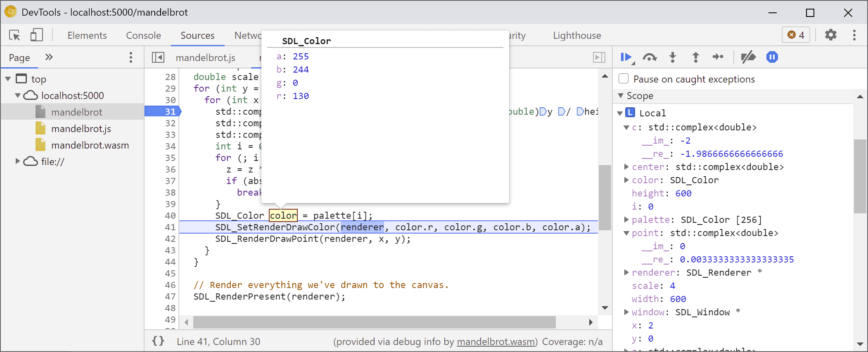Screen dimensions: 868x352
Task: Select the inspect element tool
Action: (x=15, y=35)
